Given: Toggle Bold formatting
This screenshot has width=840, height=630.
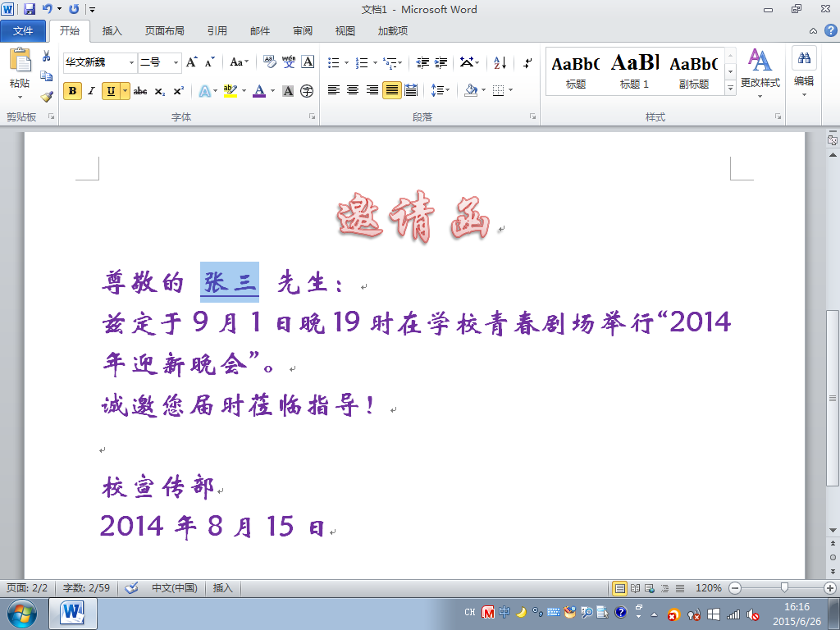Looking at the screenshot, I should (x=72, y=91).
